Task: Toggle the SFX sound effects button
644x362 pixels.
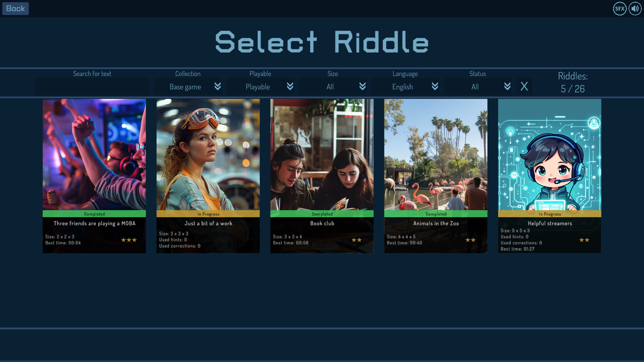Action: [620, 9]
